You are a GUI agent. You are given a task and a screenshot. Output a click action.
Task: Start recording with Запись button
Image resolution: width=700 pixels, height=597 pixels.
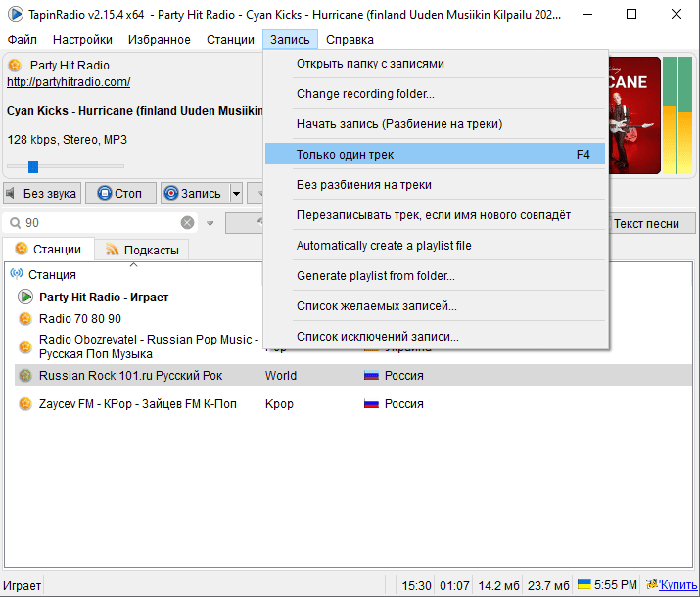click(196, 193)
